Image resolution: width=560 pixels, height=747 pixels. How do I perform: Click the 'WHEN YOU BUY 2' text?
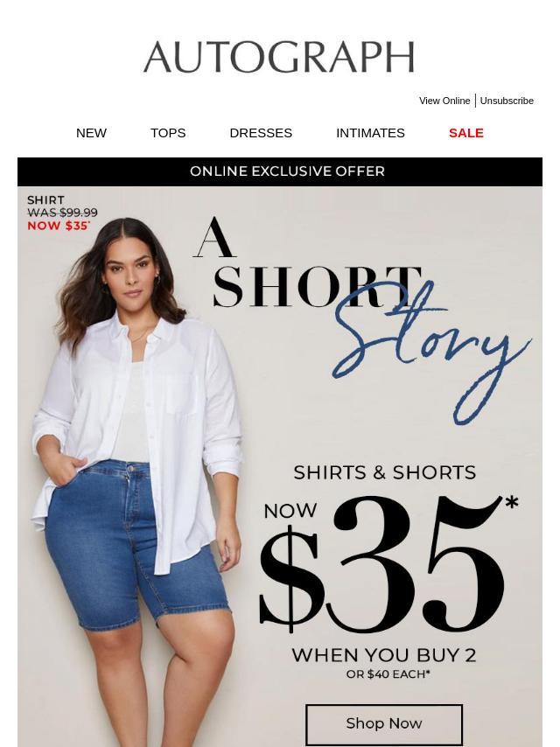384,655
